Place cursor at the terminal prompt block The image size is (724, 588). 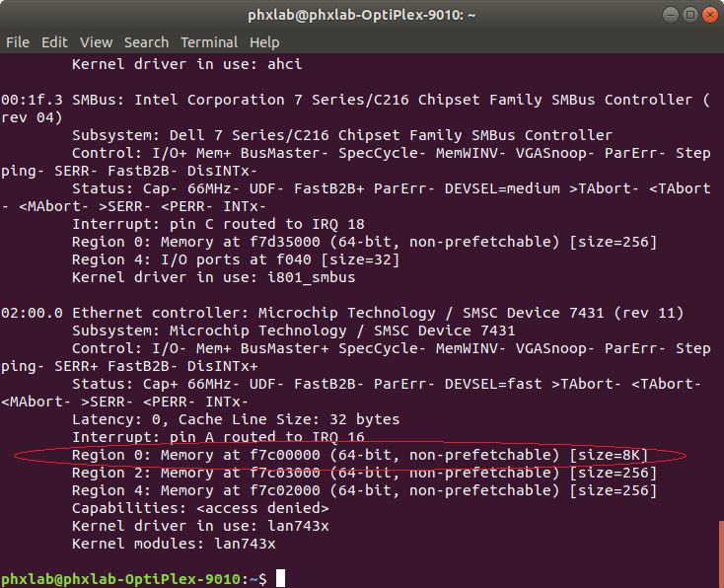click(281, 578)
